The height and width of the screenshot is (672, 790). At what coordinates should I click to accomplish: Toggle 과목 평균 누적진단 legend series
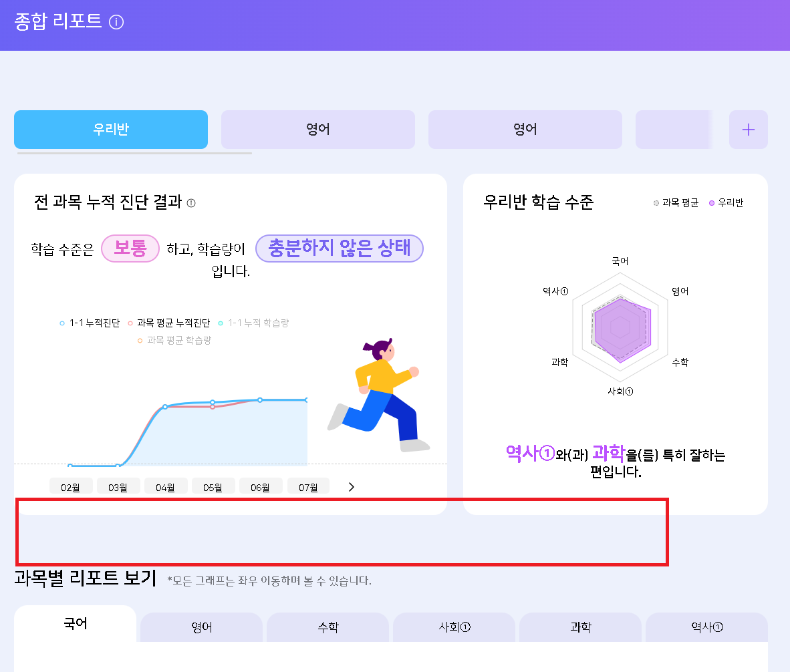point(169,323)
